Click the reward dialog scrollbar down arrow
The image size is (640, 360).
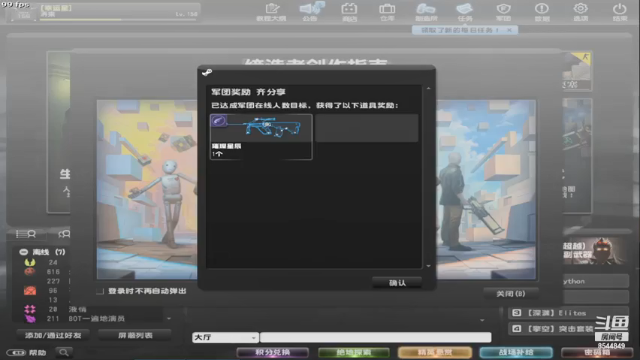click(428, 266)
